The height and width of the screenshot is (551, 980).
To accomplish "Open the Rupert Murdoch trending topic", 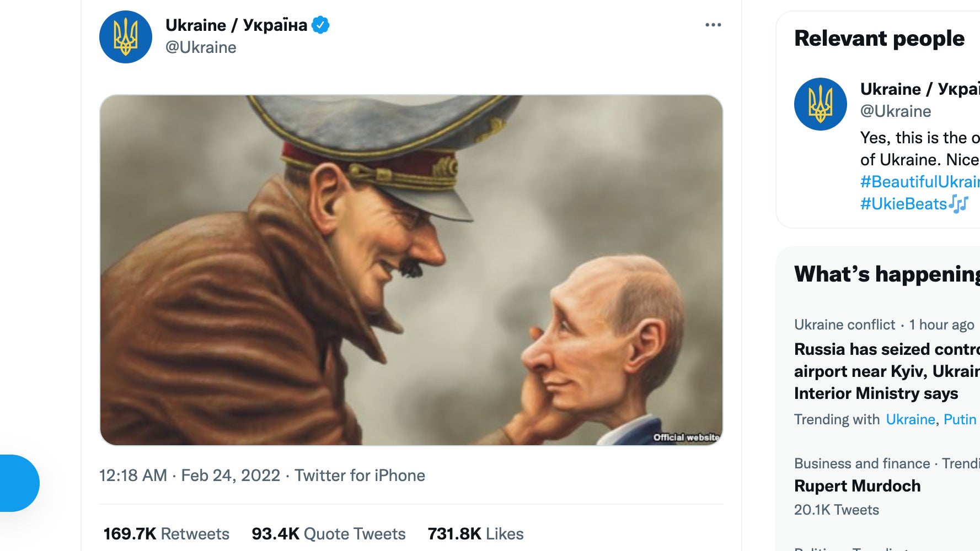I will click(857, 486).
